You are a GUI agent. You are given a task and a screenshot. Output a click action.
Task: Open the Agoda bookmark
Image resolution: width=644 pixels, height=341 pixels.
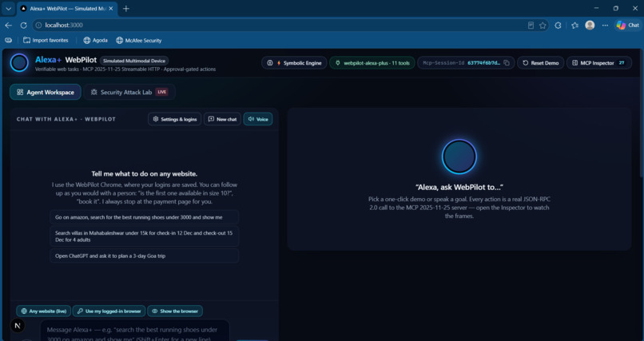(x=95, y=40)
